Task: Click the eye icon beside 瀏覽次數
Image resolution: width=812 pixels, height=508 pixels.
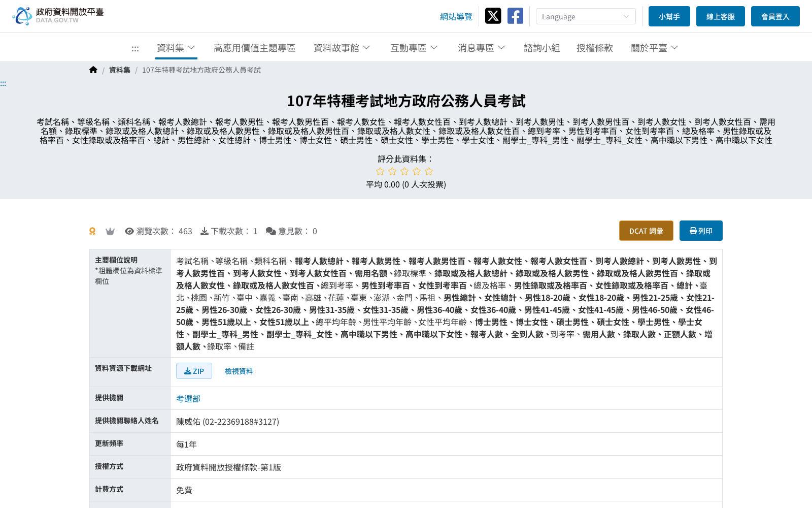Action: point(129,231)
